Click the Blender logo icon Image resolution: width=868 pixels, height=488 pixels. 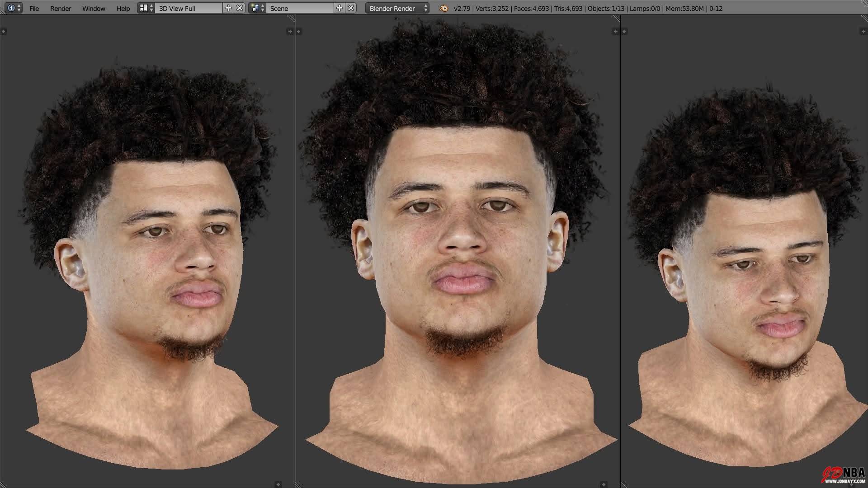(443, 8)
